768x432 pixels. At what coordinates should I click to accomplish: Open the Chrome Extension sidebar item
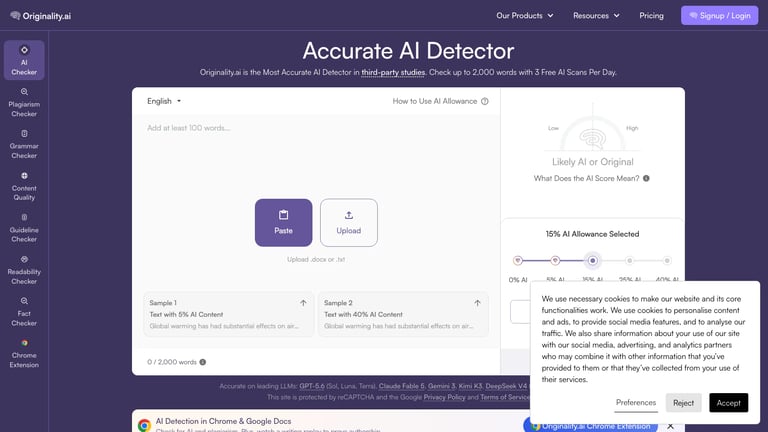tap(24, 354)
